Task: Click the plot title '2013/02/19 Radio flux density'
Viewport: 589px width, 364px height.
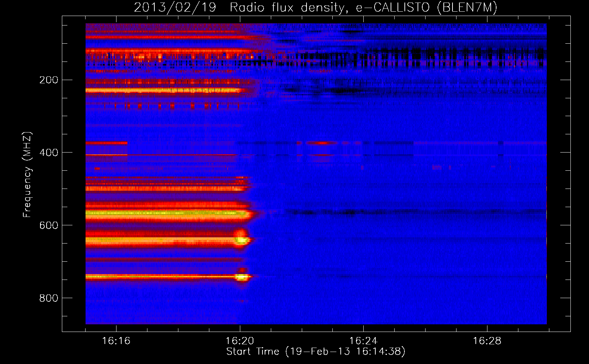Action: click(316, 7)
